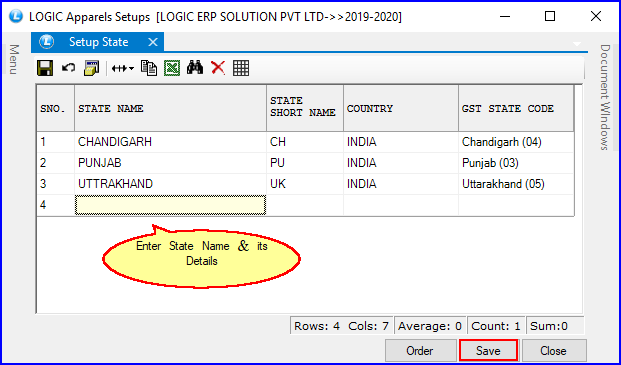Click the empty State Name cell in row 4
Image resolution: width=621 pixels, height=365 pixels.
click(170, 205)
